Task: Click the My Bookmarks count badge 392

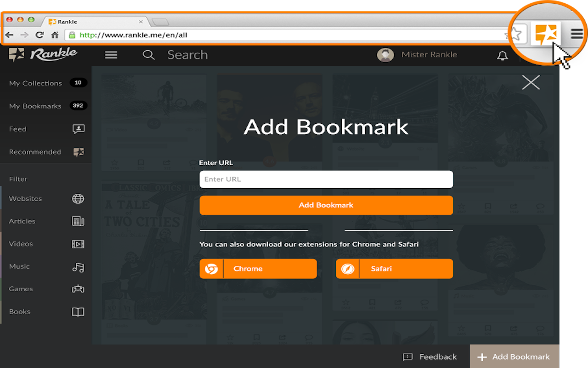Action: click(78, 106)
